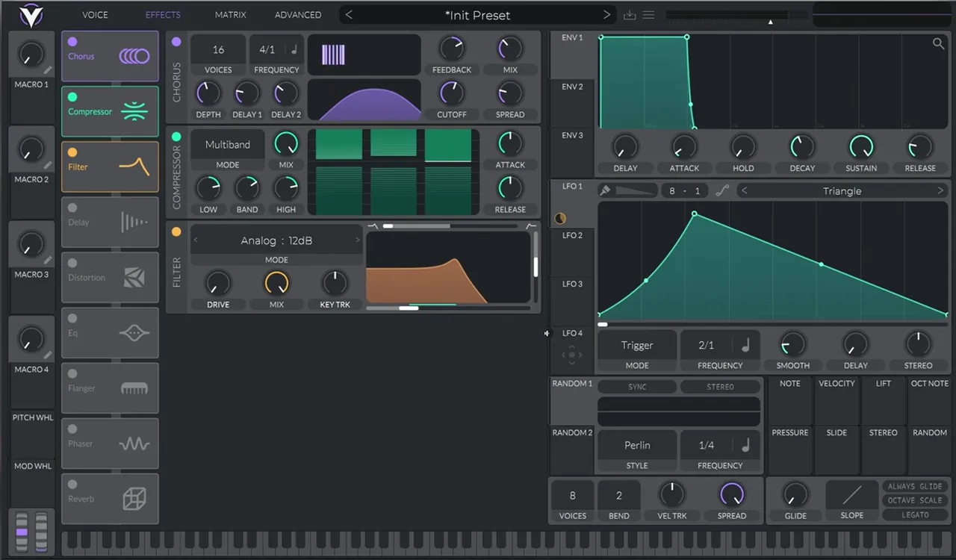
Task: Enable the Reverb effect
Action: click(x=72, y=485)
